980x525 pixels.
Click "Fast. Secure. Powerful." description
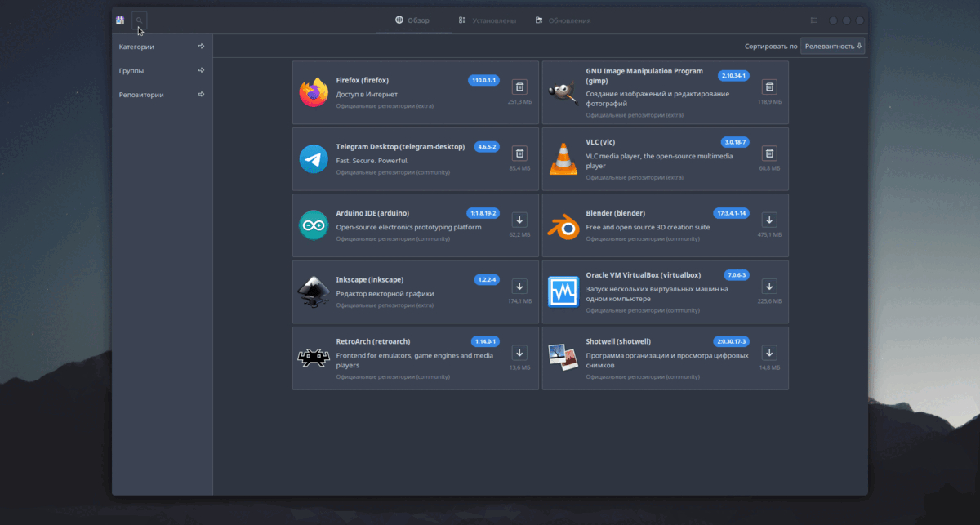(x=371, y=161)
